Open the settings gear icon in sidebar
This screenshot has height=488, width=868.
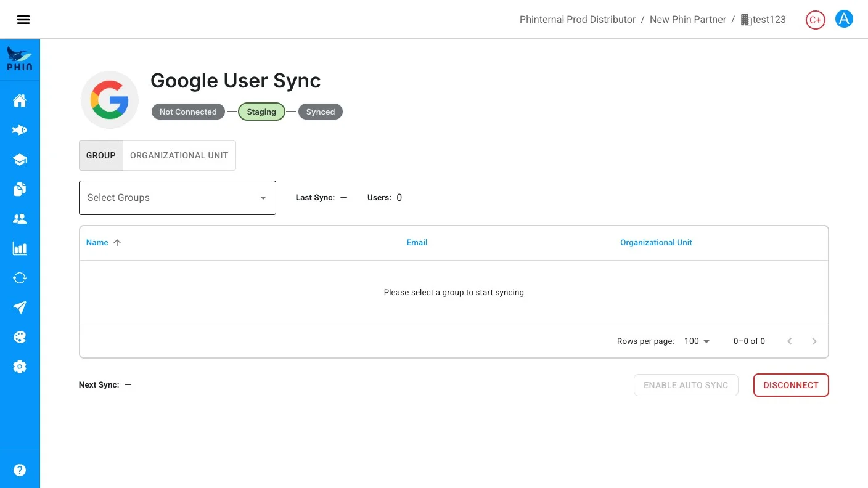coord(20,367)
